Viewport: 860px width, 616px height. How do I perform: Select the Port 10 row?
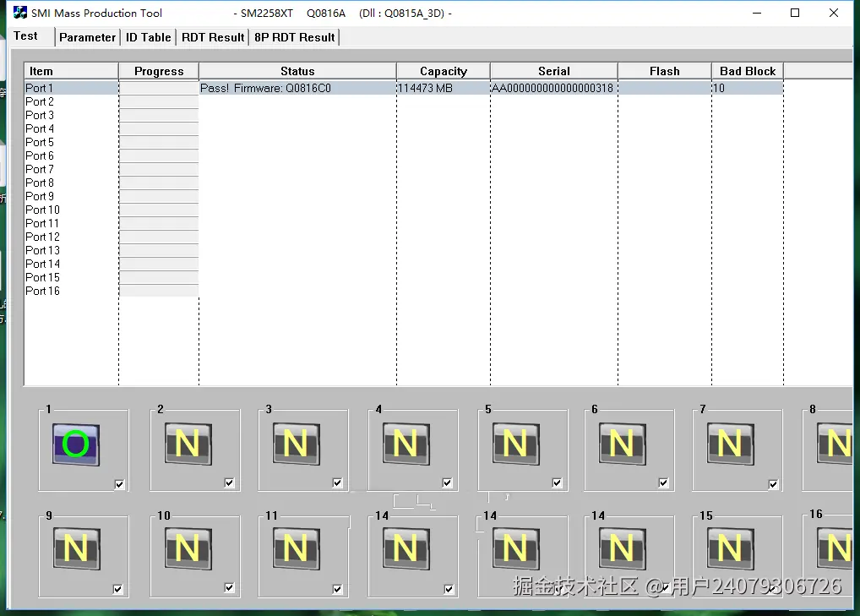tap(42, 210)
